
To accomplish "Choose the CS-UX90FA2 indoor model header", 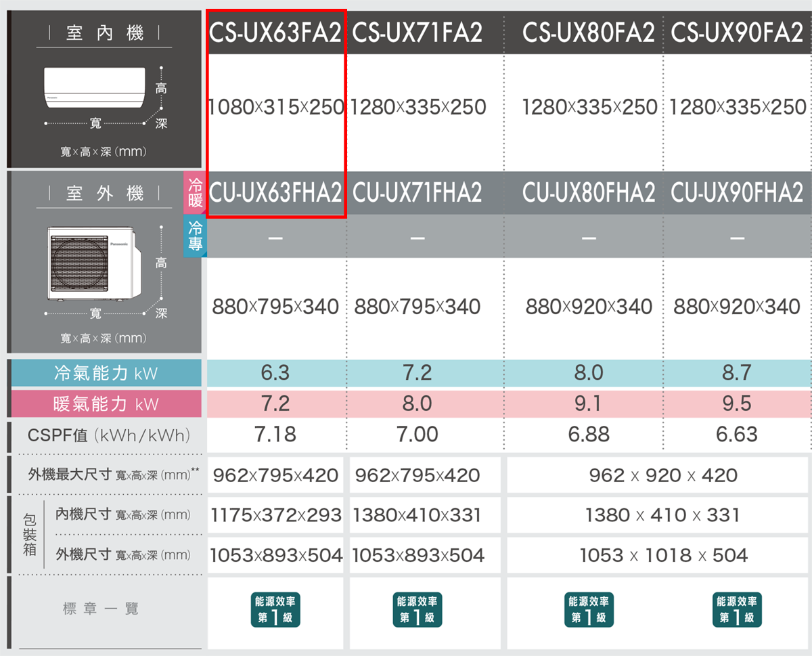I will (737, 32).
